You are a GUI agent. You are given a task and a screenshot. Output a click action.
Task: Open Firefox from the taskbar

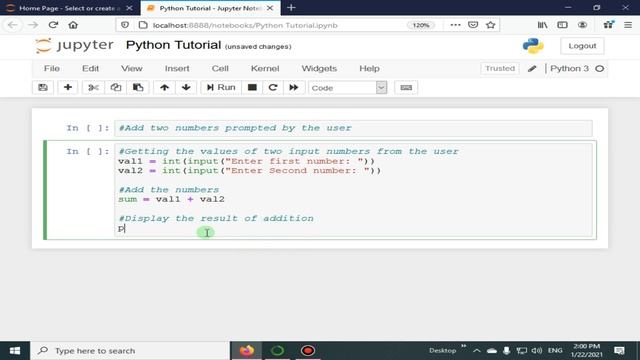pyautogui.click(x=247, y=351)
